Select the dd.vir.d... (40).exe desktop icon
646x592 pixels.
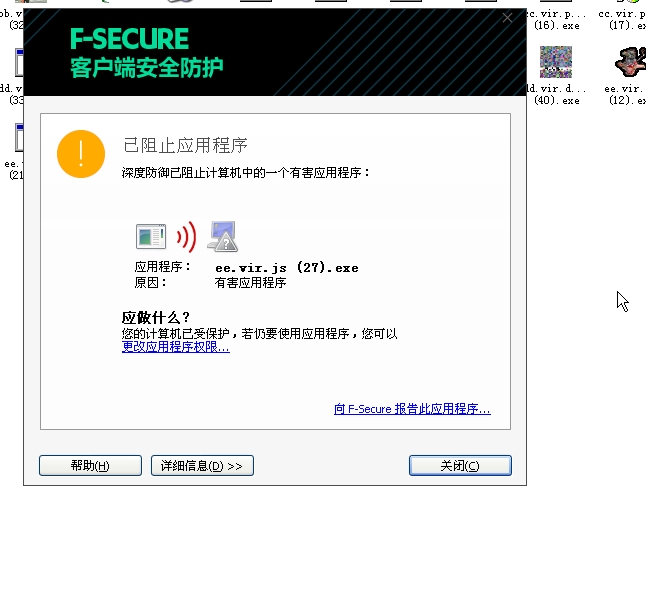pyautogui.click(x=556, y=75)
